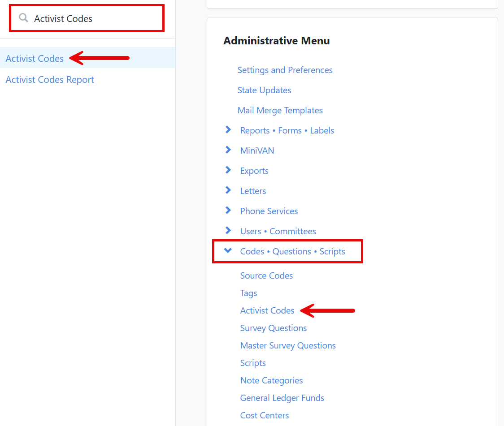Open Source Codes
Viewport: 504px width, 426px height.
tap(266, 276)
